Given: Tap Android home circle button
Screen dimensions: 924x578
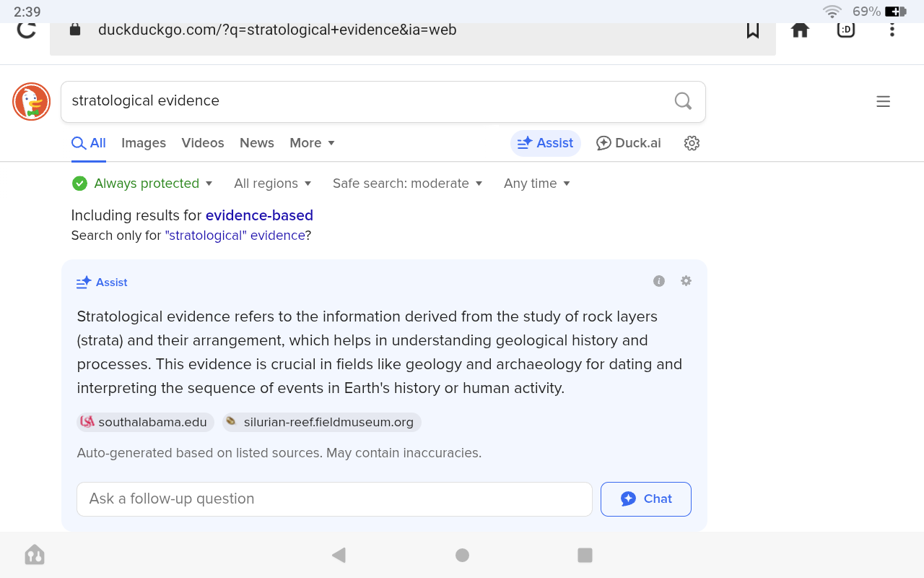Looking at the screenshot, I should 463,555.
